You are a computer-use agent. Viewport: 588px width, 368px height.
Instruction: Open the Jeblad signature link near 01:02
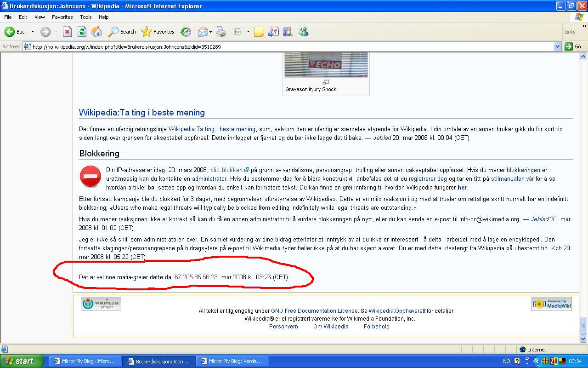click(539, 219)
